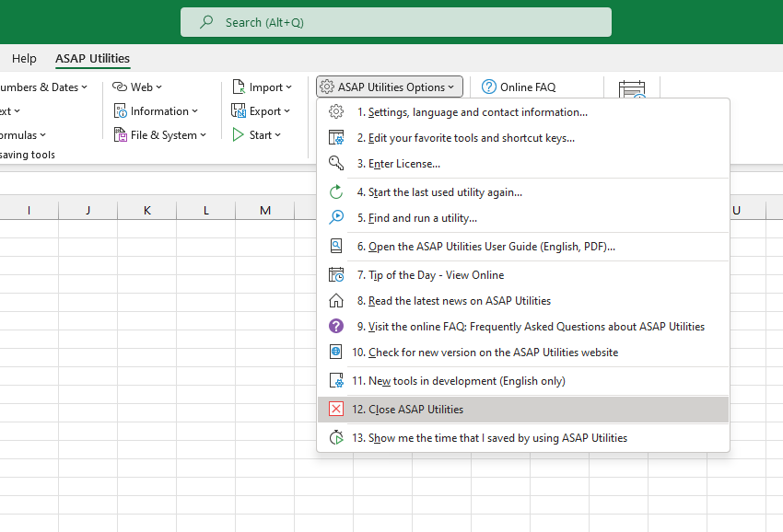
Task: Open the Formulas dropdown chevron
Action: pyautogui.click(x=43, y=134)
